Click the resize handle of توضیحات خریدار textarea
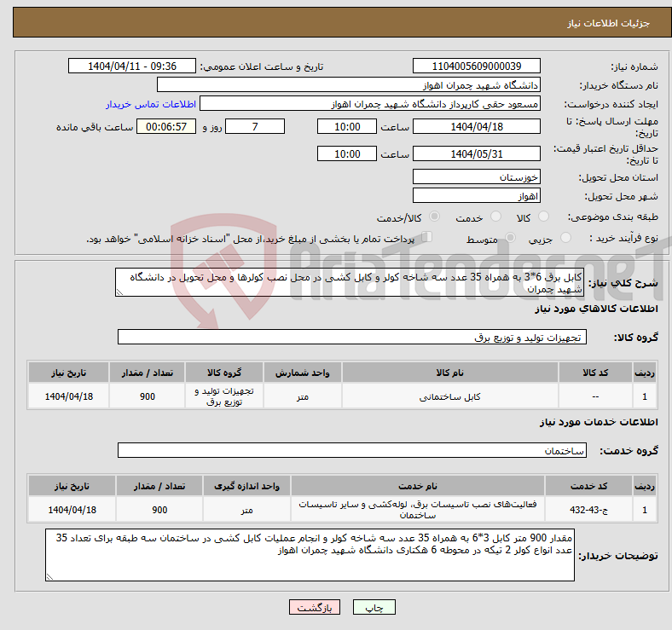Viewport: 672px width, 630px height. pos(49,577)
